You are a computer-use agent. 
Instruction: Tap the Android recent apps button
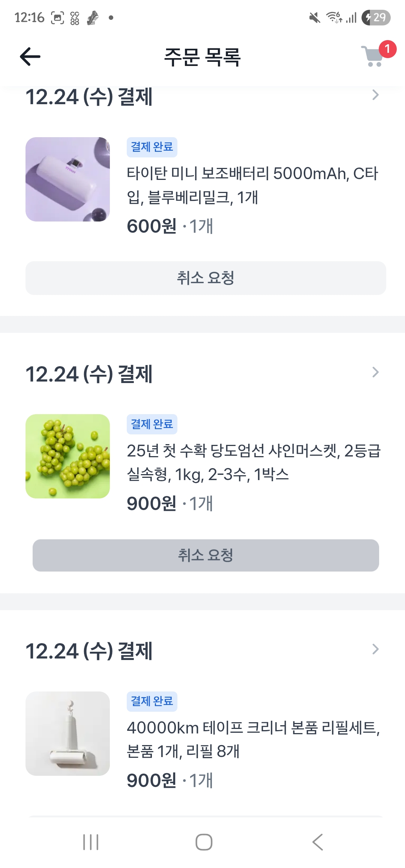91,842
